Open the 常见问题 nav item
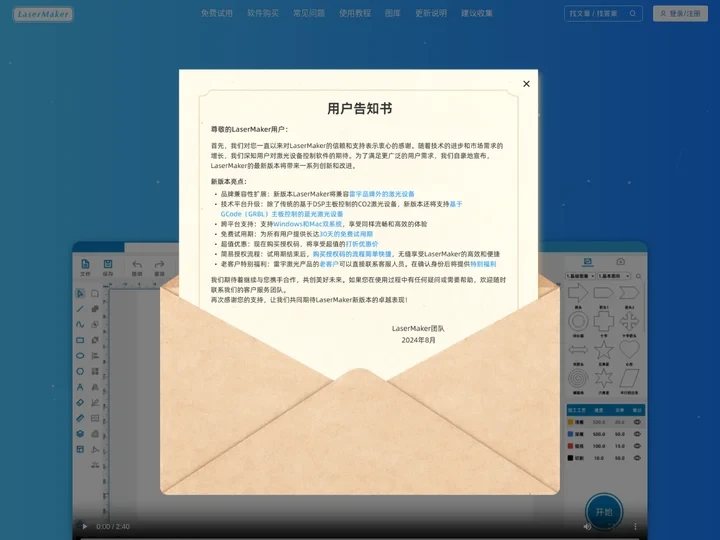The height and width of the screenshot is (540, 720). tap(309, 13)
